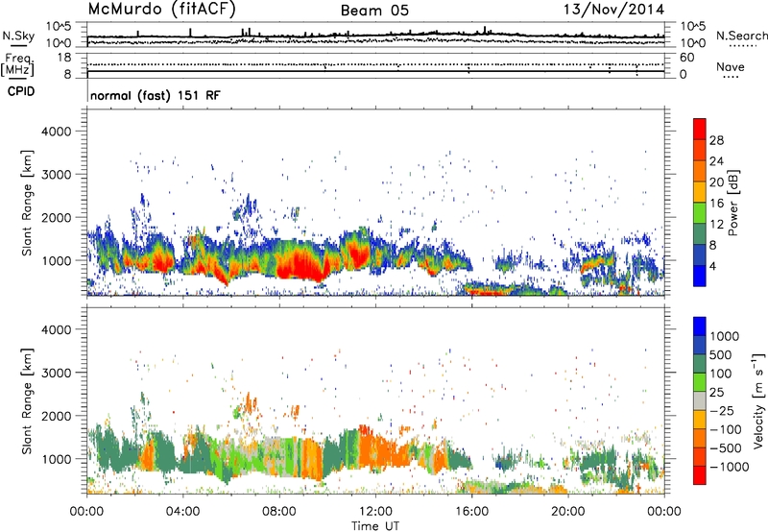Screen dimensions: 768x532
Task: Click the 'McMurdo (fitACF)' title text
Action: pyautogui.click(x=161, y=10)
